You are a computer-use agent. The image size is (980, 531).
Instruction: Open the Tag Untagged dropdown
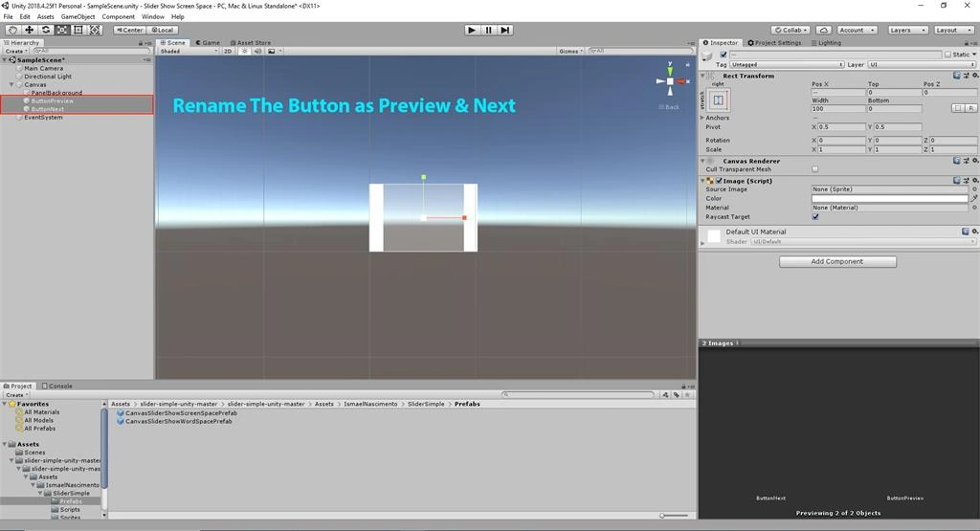tap(787, 64)
